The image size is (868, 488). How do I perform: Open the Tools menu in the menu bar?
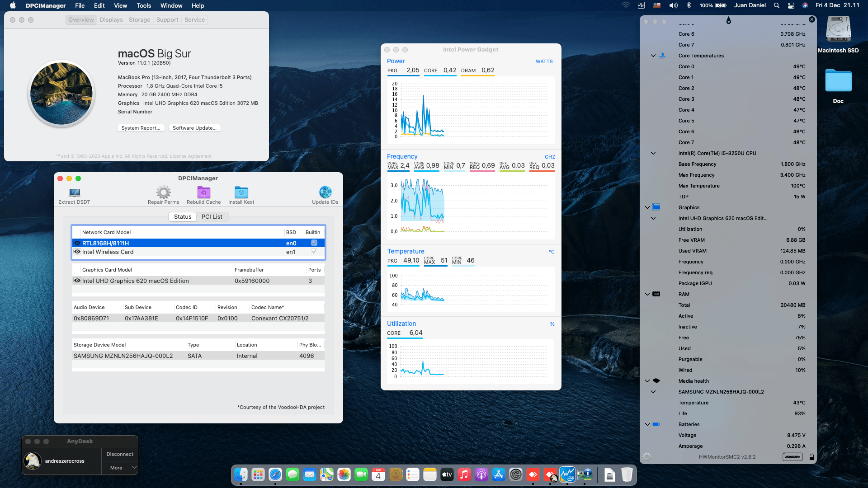click(x=143, y=5)
